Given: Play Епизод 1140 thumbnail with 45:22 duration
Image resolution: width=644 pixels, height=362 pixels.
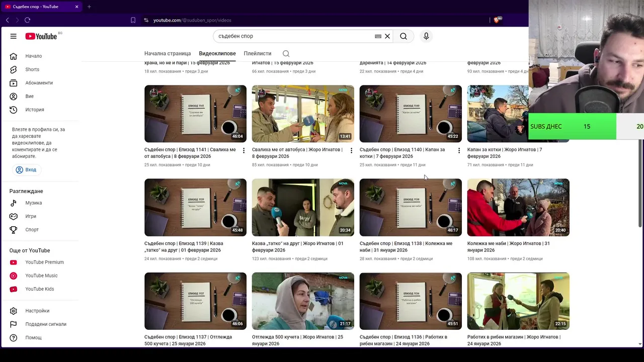Looking at the screenshot, I should 411,114.
